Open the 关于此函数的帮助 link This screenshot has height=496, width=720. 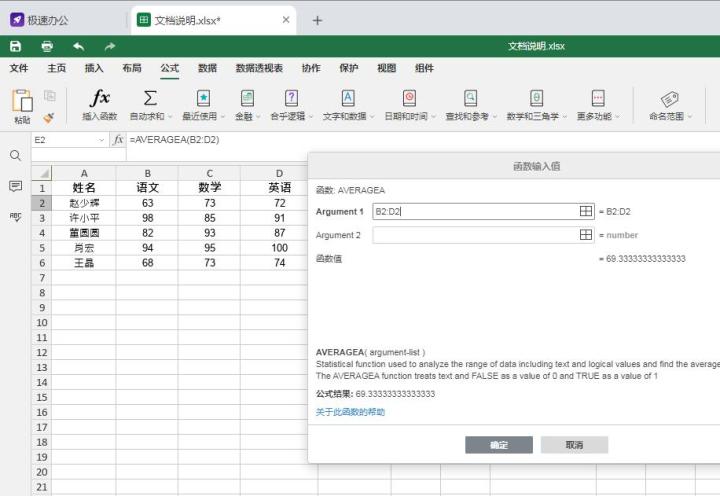click(350, 412)
